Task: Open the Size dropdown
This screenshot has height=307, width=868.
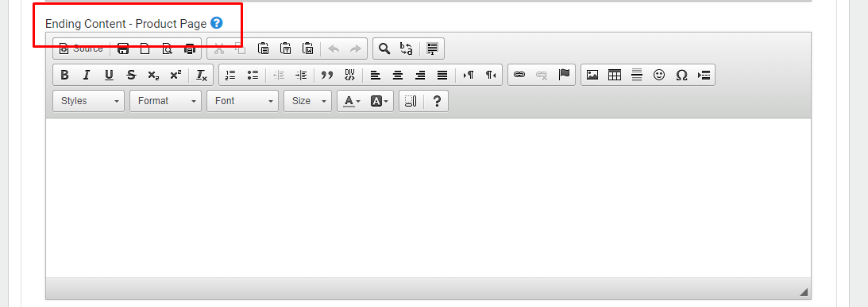Action: 308,101
